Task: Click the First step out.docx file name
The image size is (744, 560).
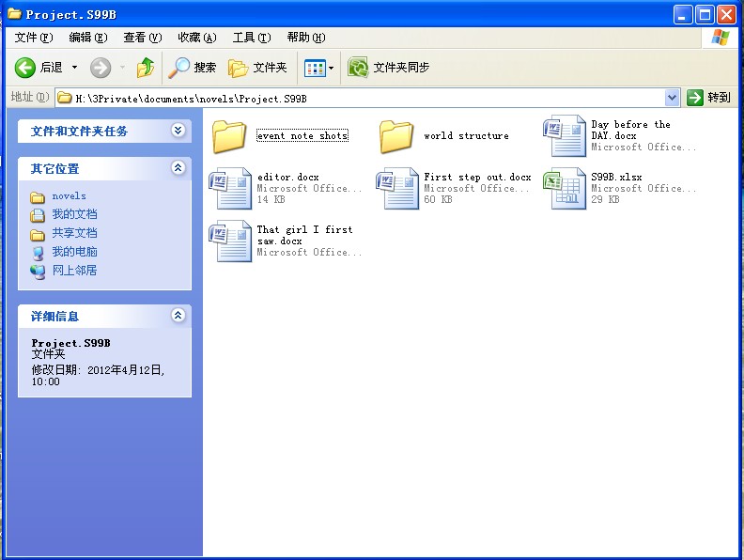Action: [477, 177]
